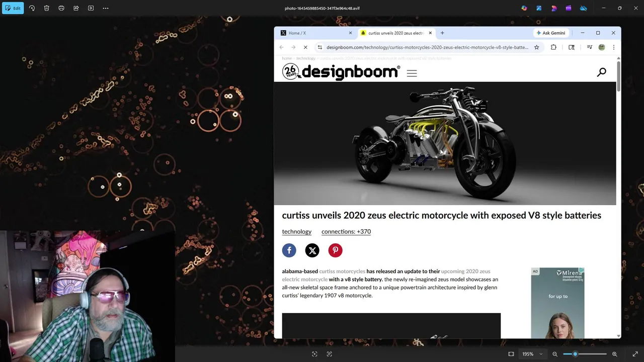Select the curtiss unveils 2020 zeus tab
Viewport: 644px width, 362px height.
[396, 33]
